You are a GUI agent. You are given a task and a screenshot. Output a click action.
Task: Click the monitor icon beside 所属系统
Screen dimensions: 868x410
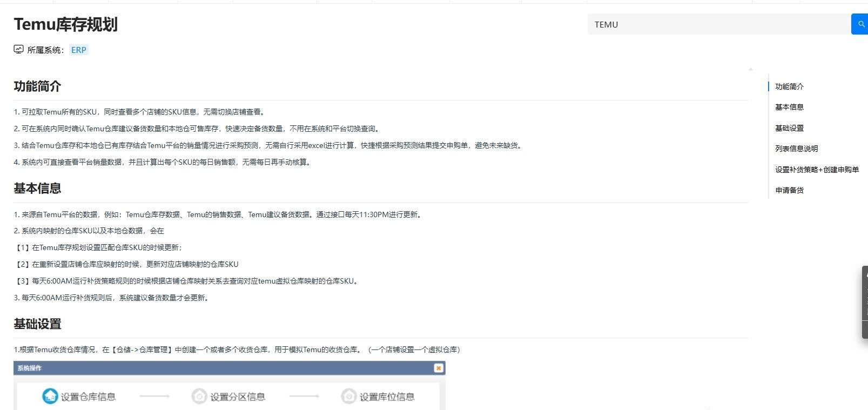(x=19, y=50)
